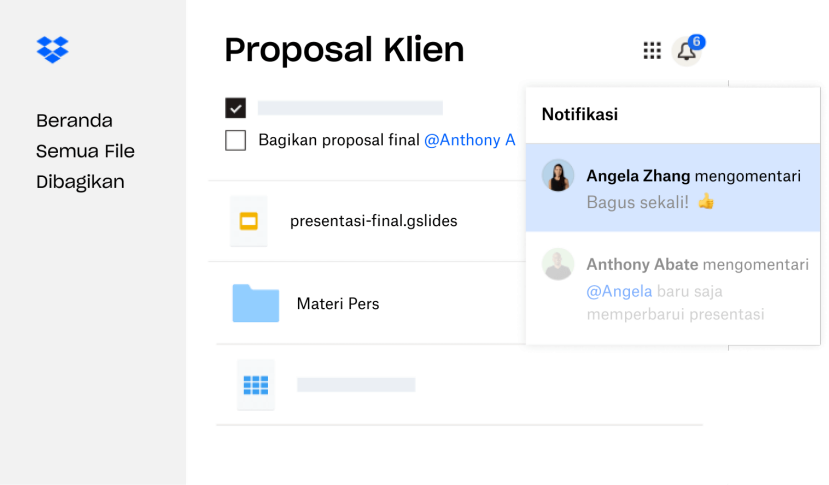This screenshot has height=485, width=829.
Task: Click the @Anthony A mention link
Action: 469,140
